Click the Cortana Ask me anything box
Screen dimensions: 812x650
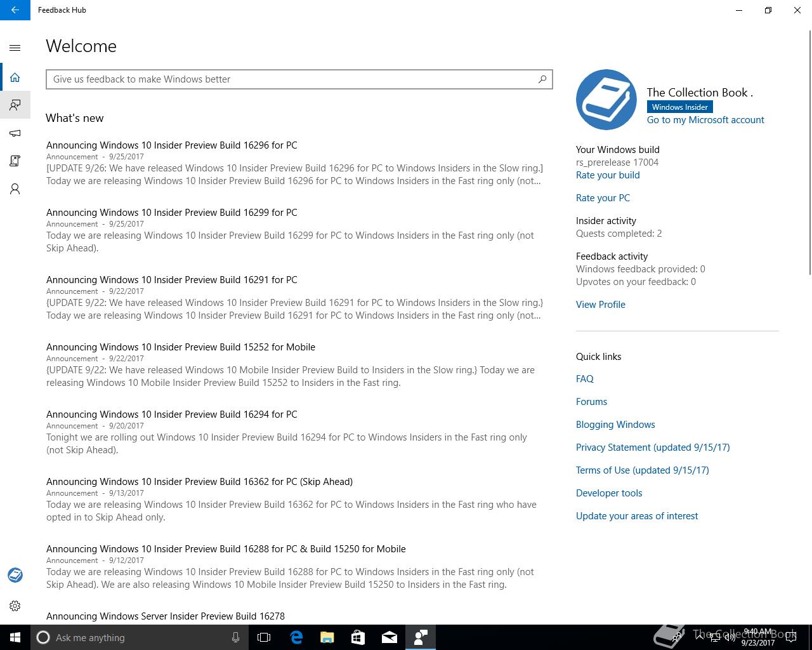pyautogui.click(x=138, y=637)
